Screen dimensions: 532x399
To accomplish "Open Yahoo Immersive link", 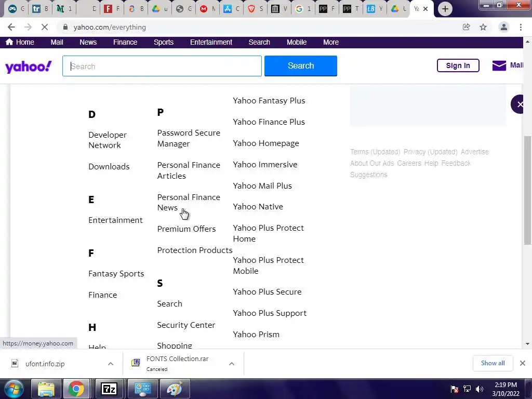I will point(265,165).
